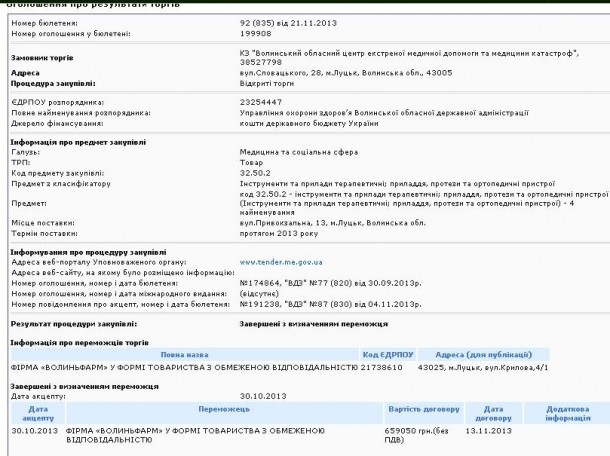Click 'Інформація про предмет закупівлі' heading
610x456 pixels.
click(78, 142)
